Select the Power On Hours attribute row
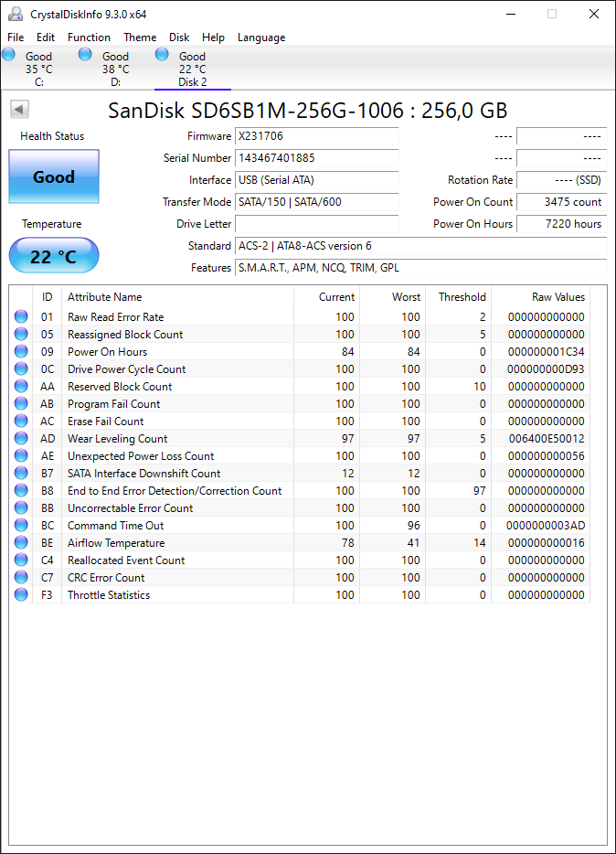The height and width of the screenshot is (854, 616). (x=299, y=351)
